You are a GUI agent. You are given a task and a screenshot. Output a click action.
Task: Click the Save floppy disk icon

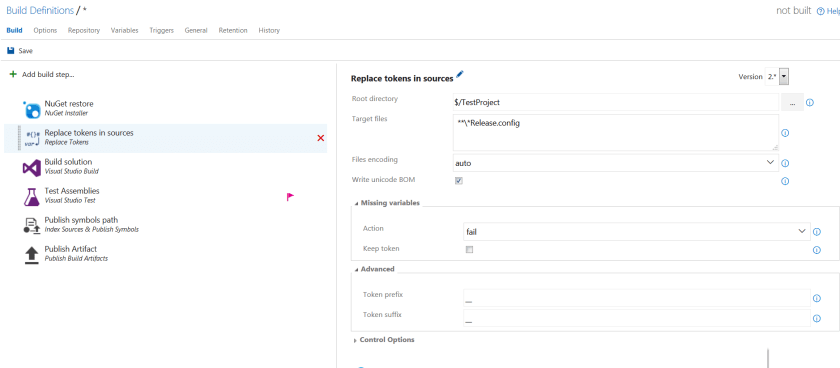pos(11,51)
